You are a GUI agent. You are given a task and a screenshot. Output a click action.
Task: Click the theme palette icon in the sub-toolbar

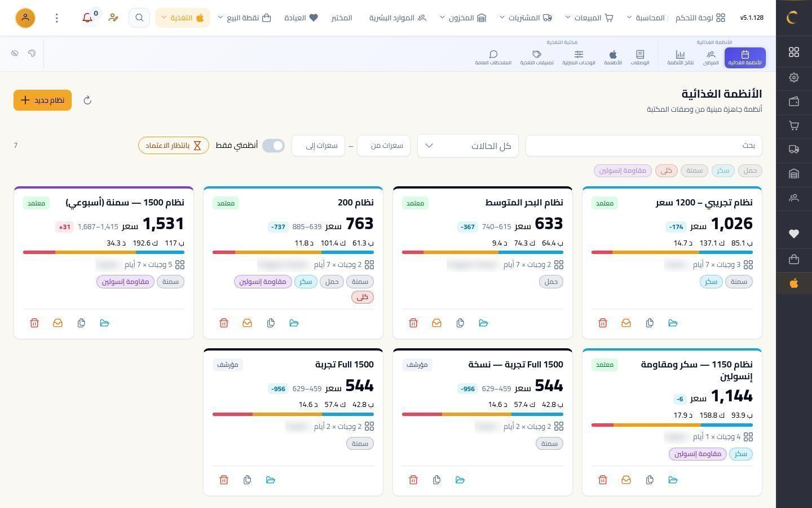tap(32, 53)
